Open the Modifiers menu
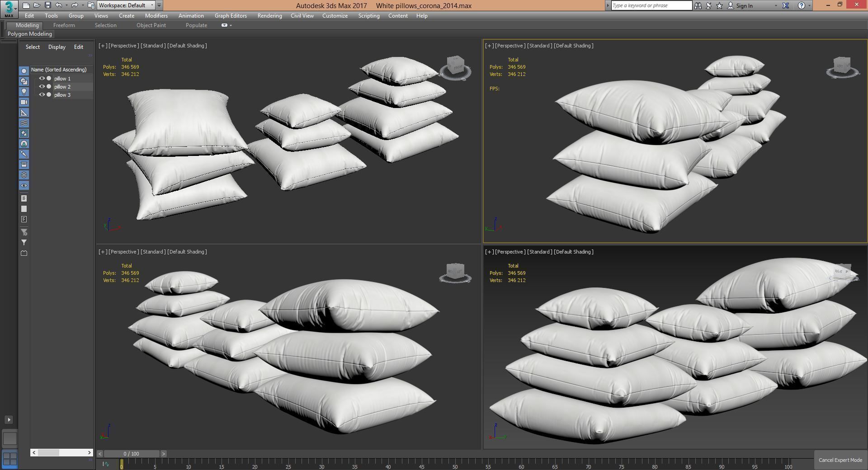 pyautogui.click(x=156, y=16)
